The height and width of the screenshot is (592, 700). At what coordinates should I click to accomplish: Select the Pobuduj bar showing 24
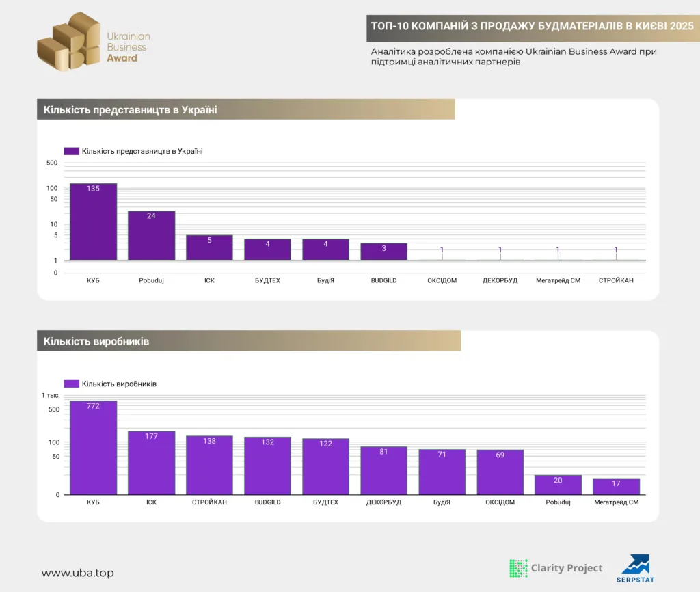(152, 235)
